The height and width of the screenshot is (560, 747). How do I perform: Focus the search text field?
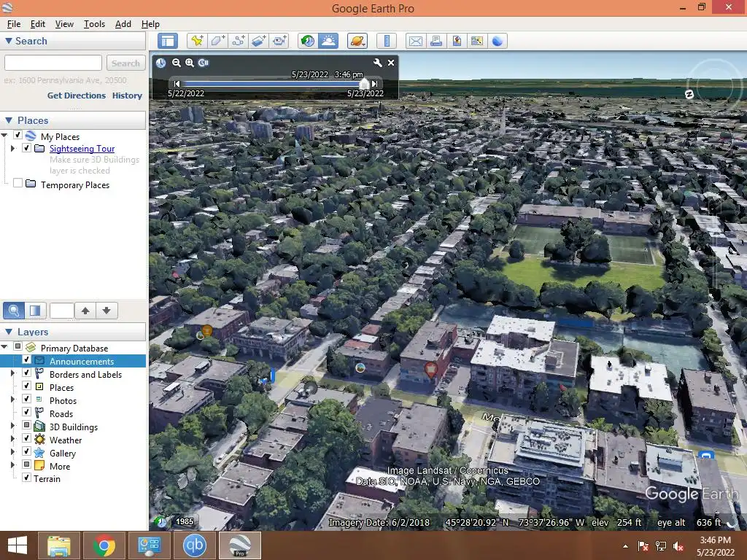(53, 63)
